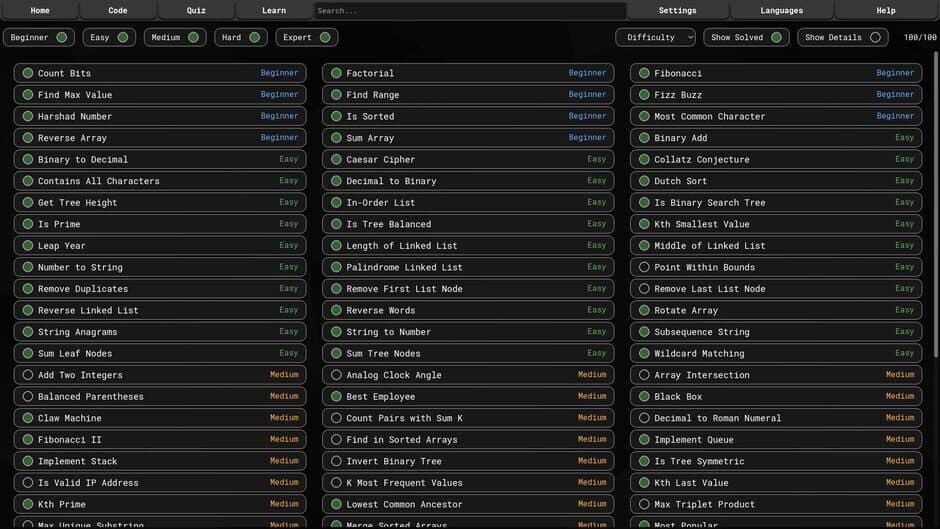Open the Kth Smallest Value problem
This screenshot has height=529, width=940.
(x=776, y=224)
